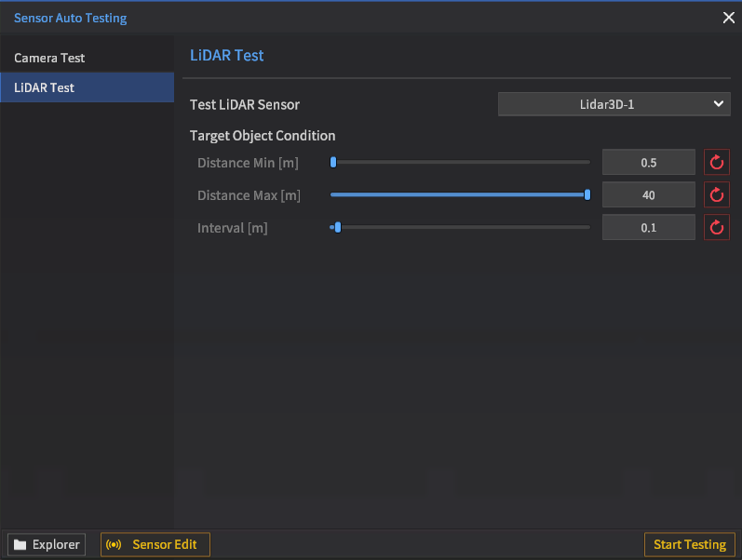Click the Interval slider handle

pyautogui.click(x=337, y=227)
